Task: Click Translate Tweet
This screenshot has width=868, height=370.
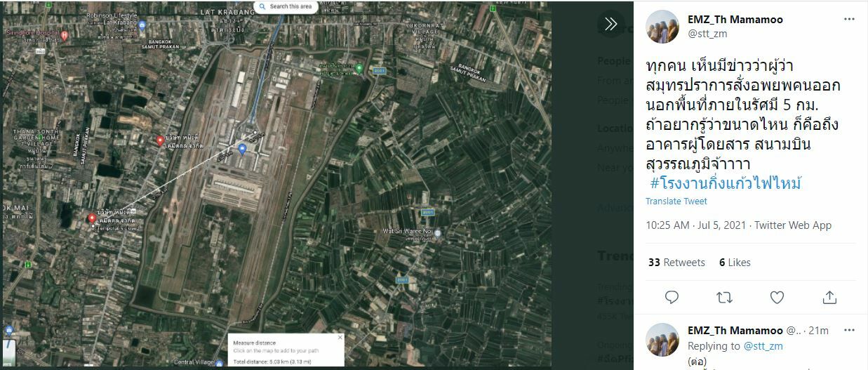Action: pyautogui.click(x=676, y=201)
